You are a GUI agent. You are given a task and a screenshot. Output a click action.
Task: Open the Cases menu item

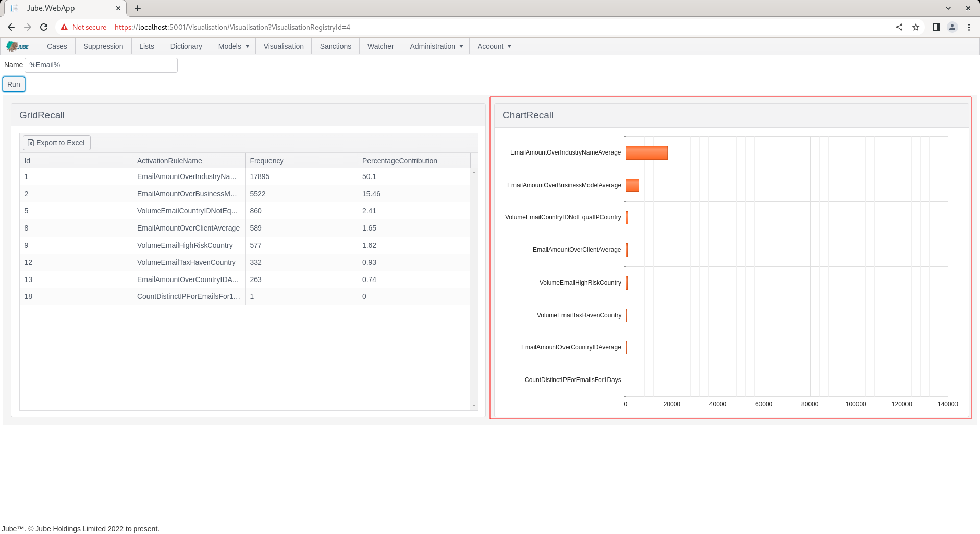point(57,46)
